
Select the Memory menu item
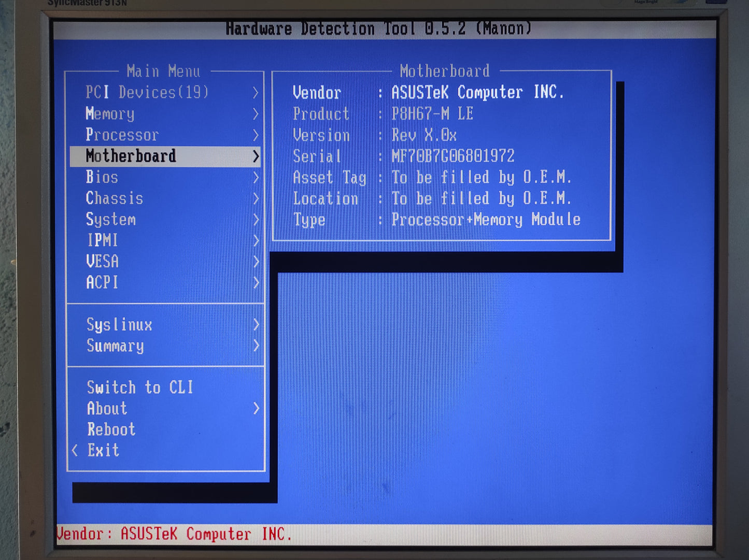110,114
